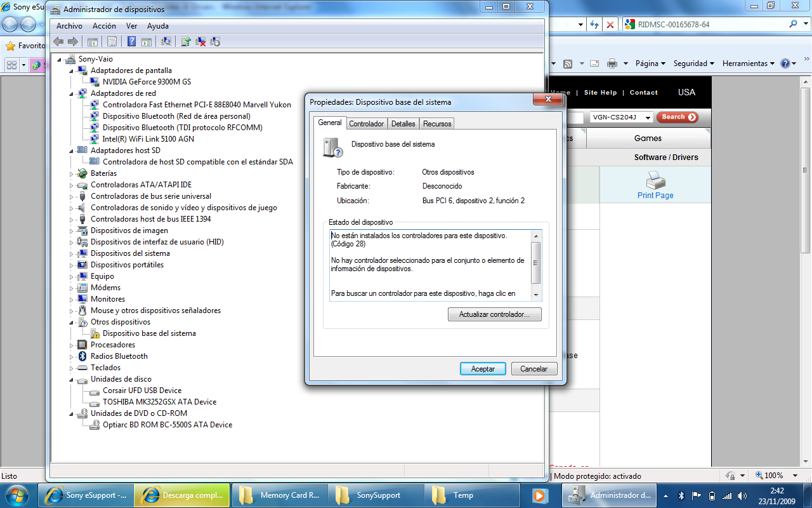The height and width of the screenshot is (508, 812).
Task: Select NVIDIA GeForce 9300M GS device
Action: point(147,82)
